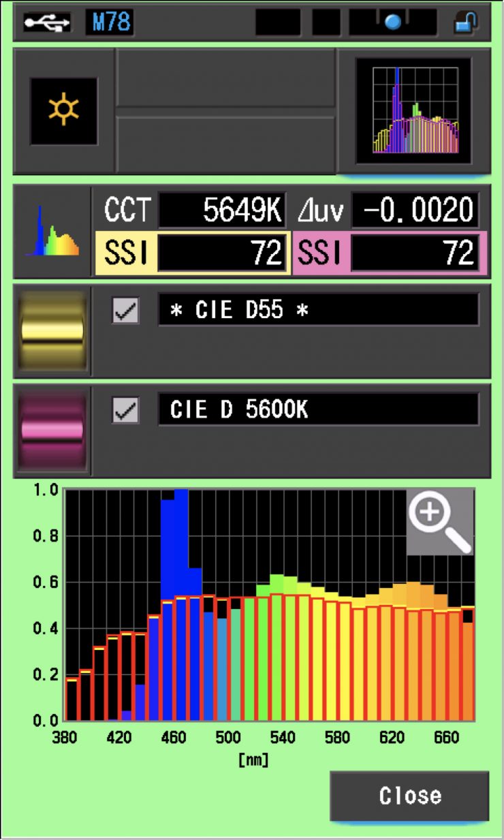
Task: Open the CIE D55 reference field
Action: pos(318,310)
